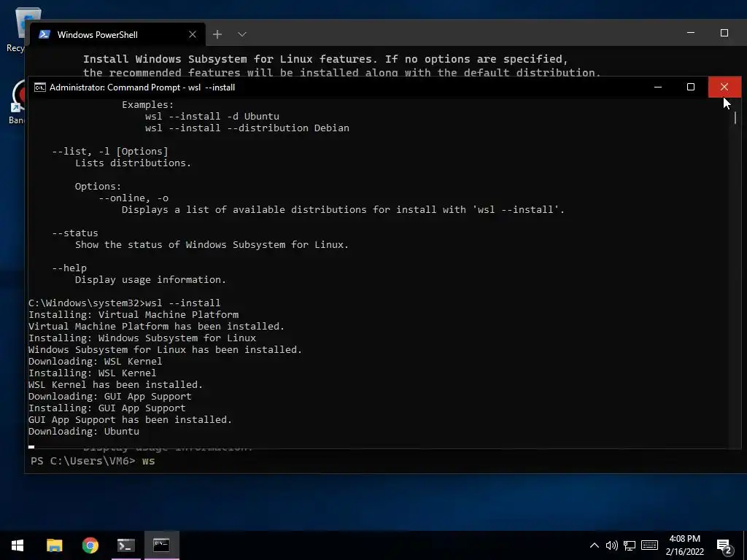Click the '--online, -o' option text
Viewport: 747px width, 560px height.
(x=133, y=198)
